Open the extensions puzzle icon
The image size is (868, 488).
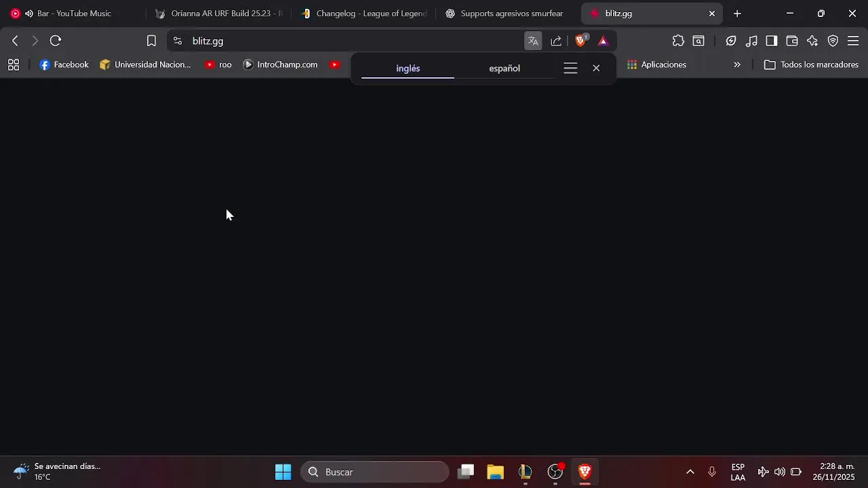click(678, 41)
